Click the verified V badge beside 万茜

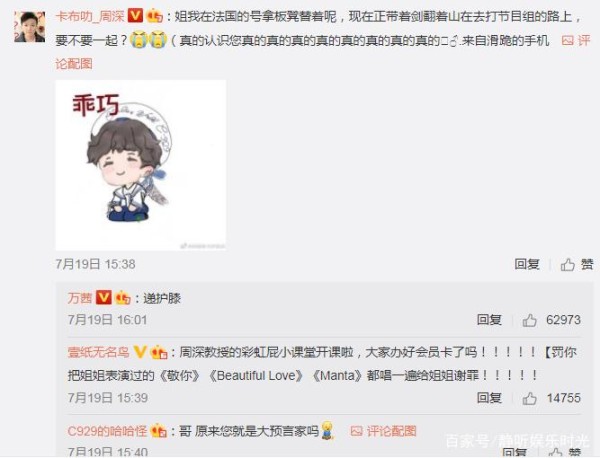click(103, 297)
